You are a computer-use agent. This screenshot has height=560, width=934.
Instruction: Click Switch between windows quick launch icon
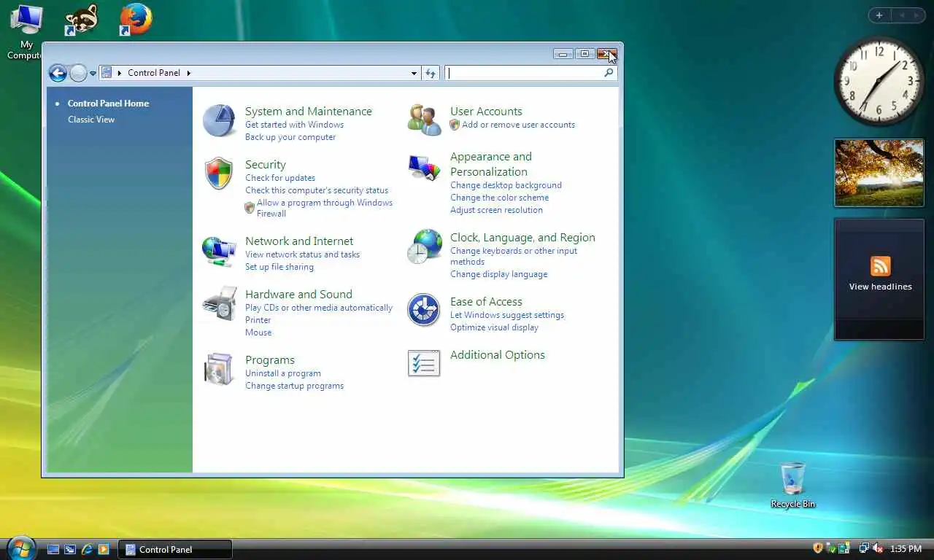pos(70,549)
